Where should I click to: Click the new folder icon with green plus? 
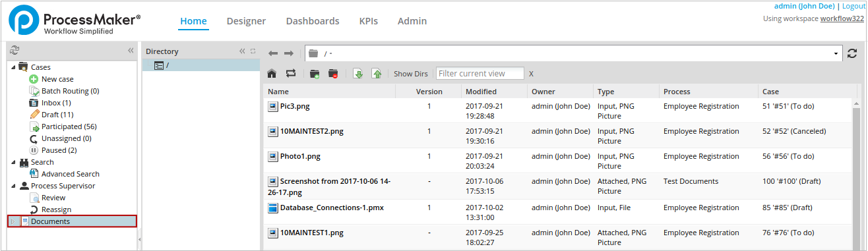click(315, 74)
